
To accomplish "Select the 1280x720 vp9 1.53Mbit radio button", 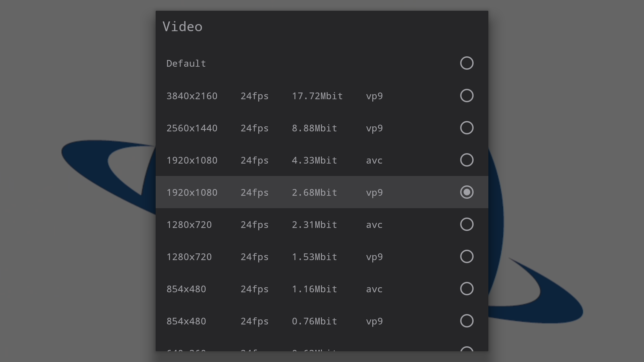I will click(x=467, y=256).
